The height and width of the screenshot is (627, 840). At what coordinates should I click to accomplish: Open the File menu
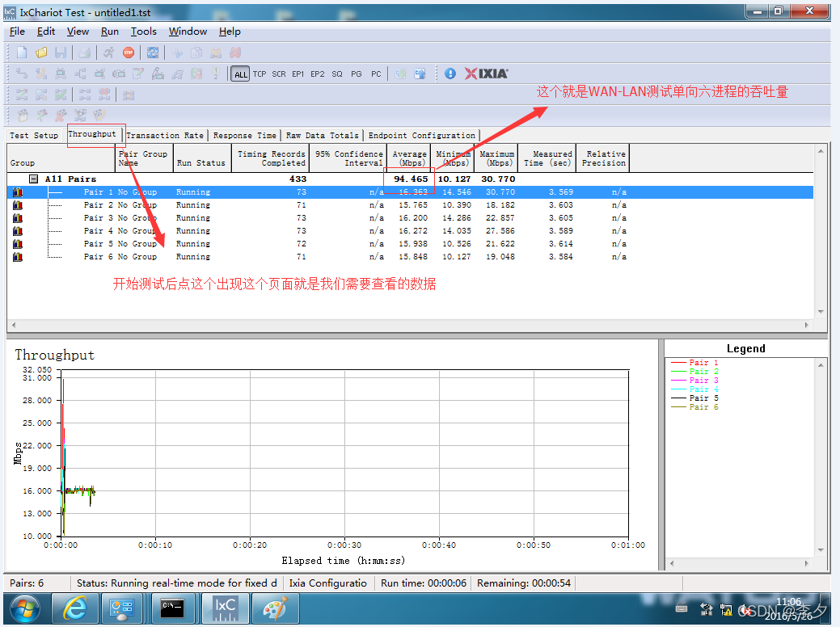click(17, 32)
